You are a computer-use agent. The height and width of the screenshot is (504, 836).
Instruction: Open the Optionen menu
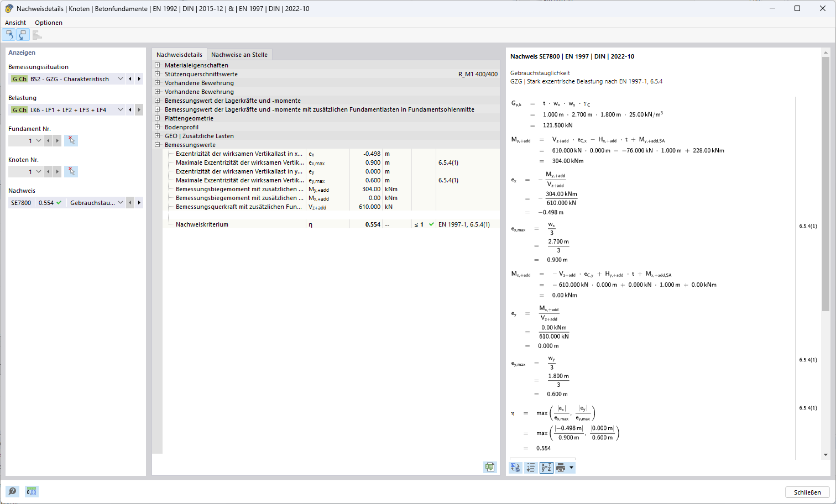[49, 23]
